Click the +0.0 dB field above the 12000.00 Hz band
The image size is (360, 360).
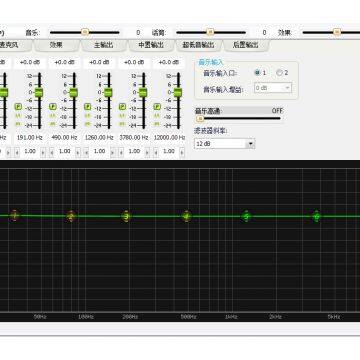coord(168,62)
